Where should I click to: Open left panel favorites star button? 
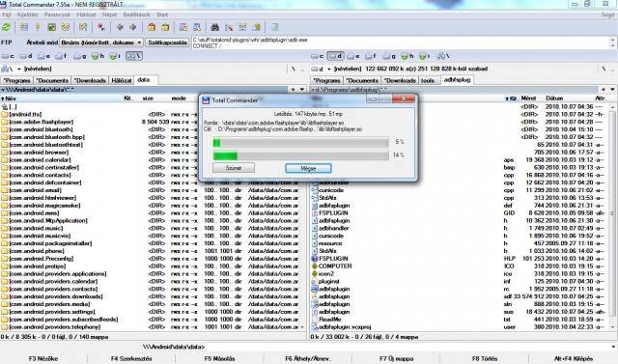click(293, 90)
